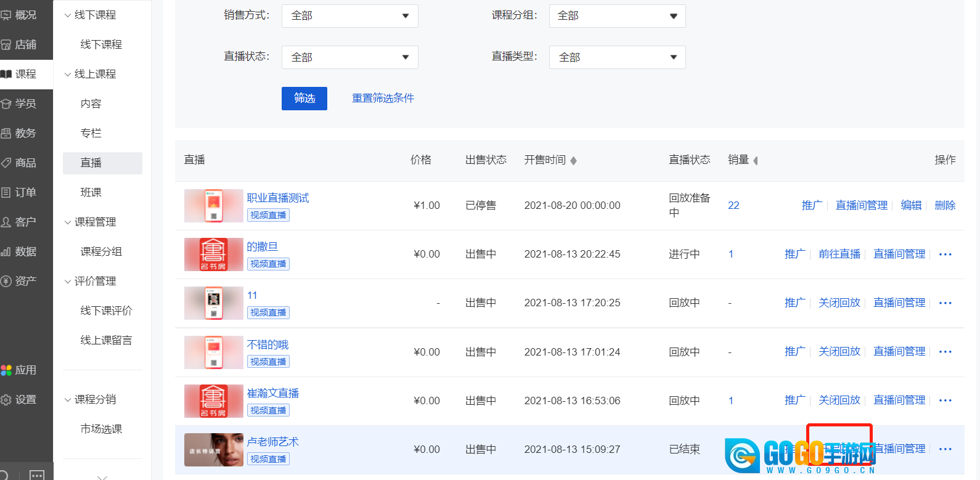The height and width of the screenshot is (480, 980).
Task: Click the 资产 assets yen icon
Action: pyautogui.click(x=6, y=281)
